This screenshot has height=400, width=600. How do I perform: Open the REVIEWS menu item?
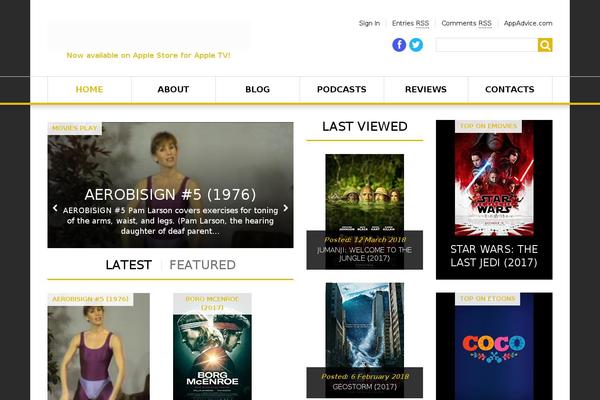coord(426,90)
